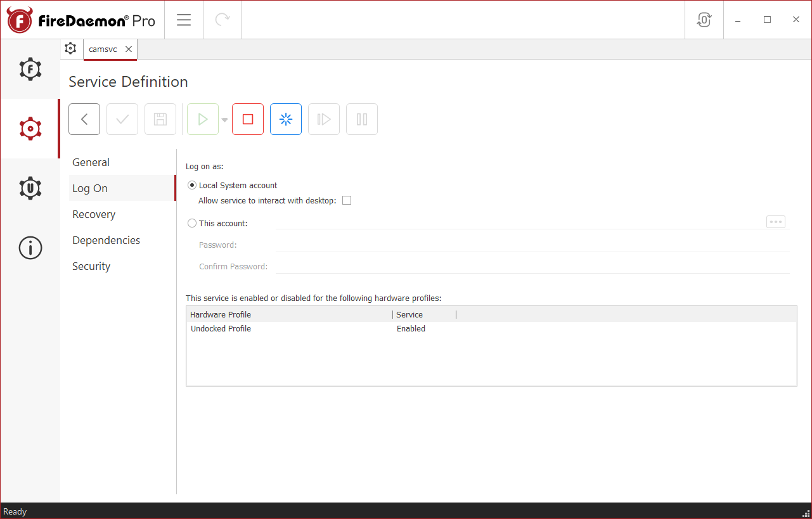Click the step resume button
The height and width of the screenshot is (519, 812).
coord(324,119)
